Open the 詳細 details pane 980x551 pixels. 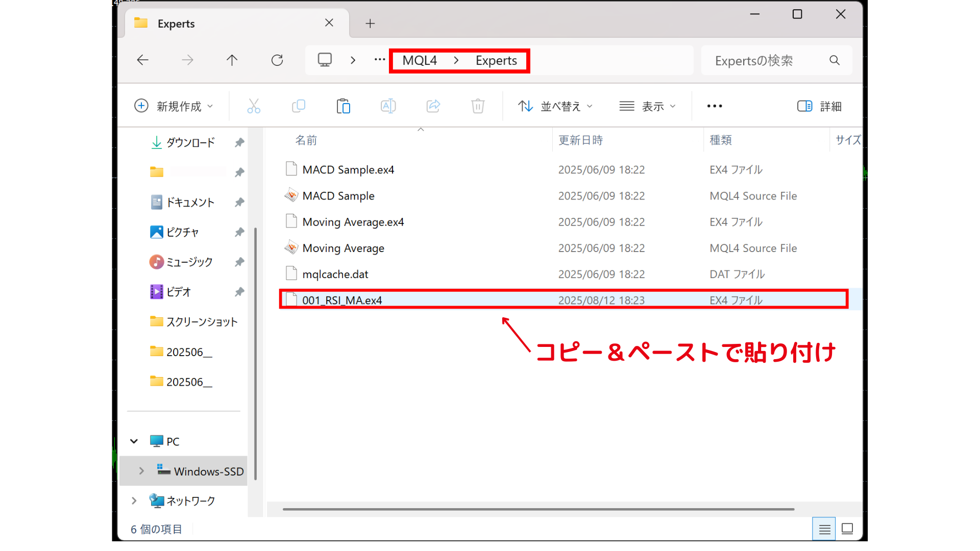[x=819, y=106]
